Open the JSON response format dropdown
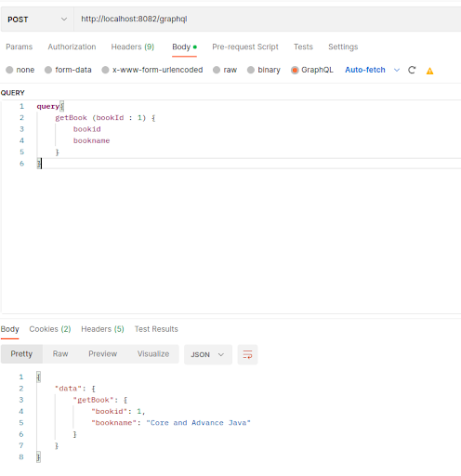Viewport: 461px width, 476px height. coord(208,354)
